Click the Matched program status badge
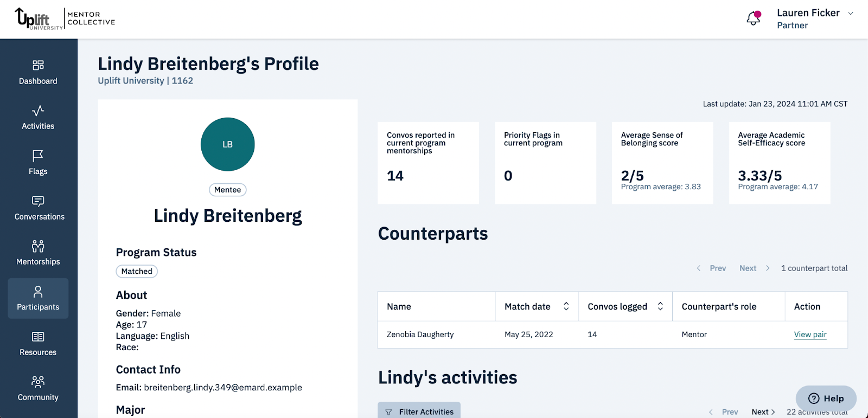868x418 pixels. click(136, 271)
